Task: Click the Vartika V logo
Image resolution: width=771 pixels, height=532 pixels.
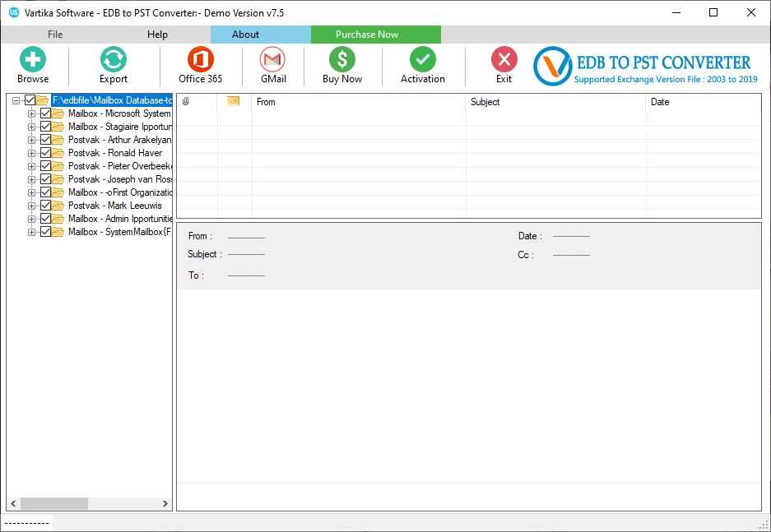Action: tap(553, 66)
